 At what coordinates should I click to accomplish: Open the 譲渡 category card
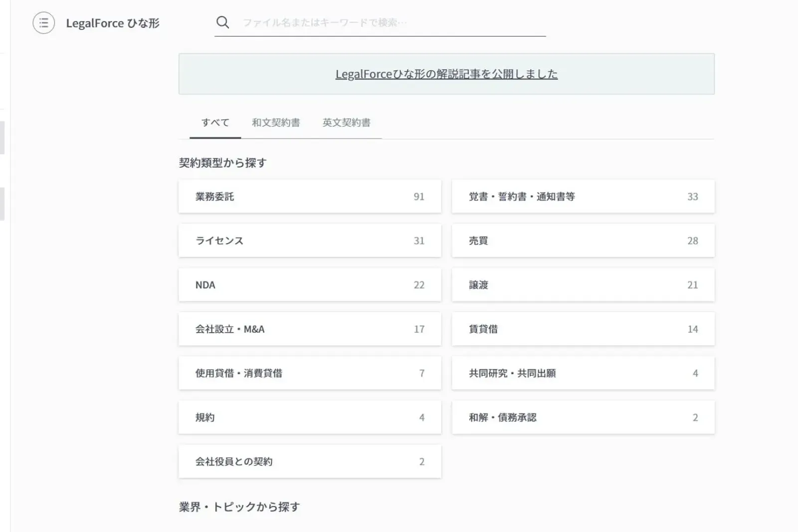click(583, 285)
